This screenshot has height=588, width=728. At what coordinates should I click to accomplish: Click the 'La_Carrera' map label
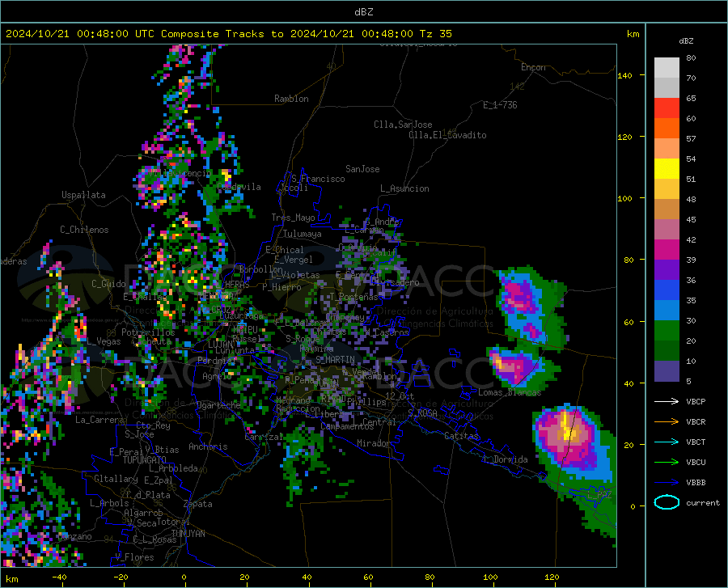coord(99,420)
